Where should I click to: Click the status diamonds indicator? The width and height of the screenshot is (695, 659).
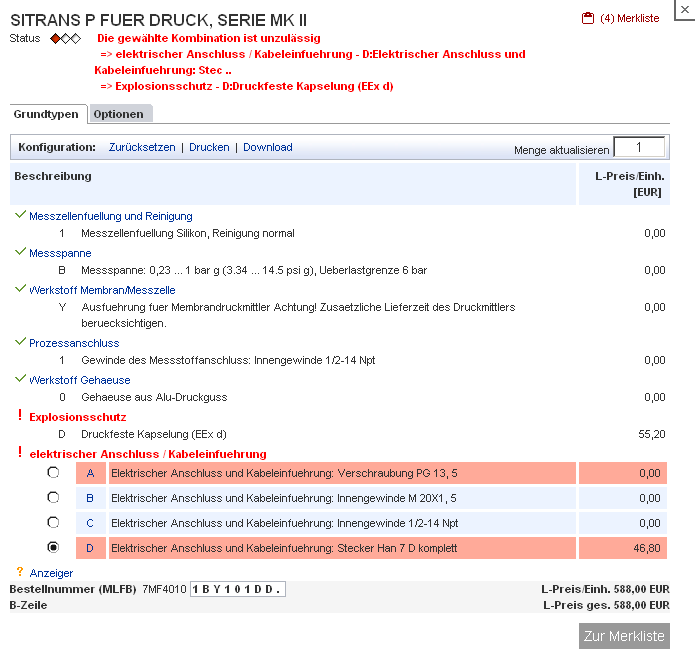point(66,39)
